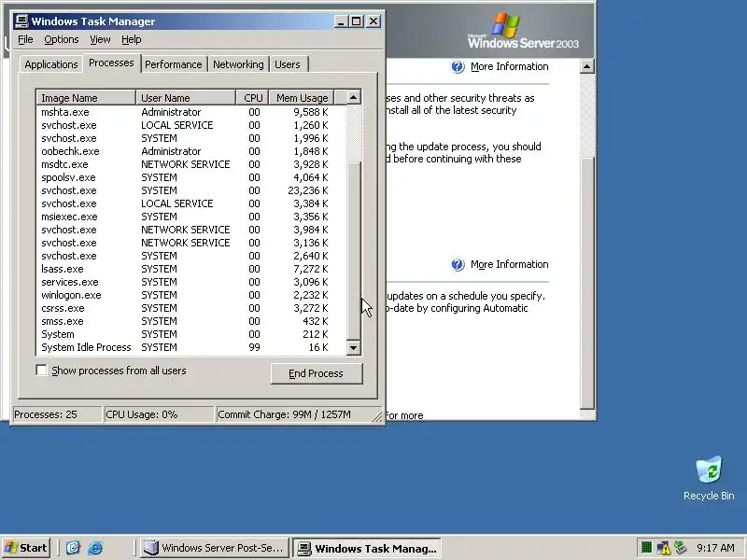Switch to the Applications tab
The height and width of the screenshot is (560, 747).
[51, 64]
